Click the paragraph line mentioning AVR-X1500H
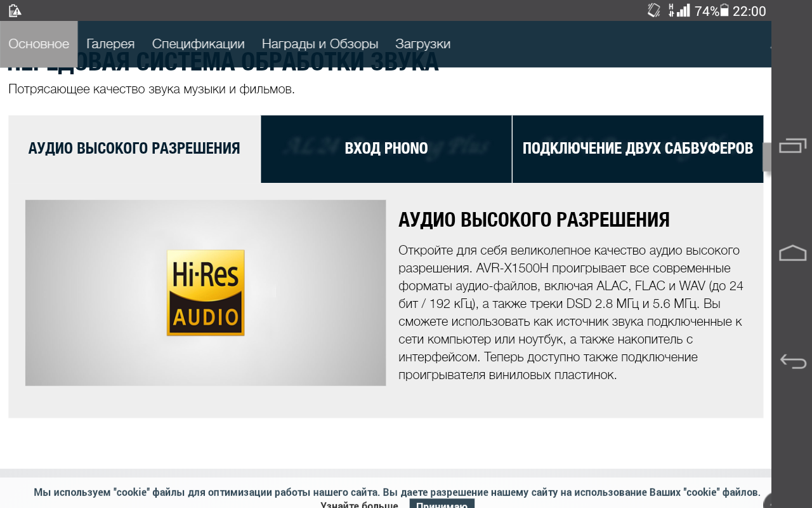This screenshot has width=812, height=508. (564, 268)
